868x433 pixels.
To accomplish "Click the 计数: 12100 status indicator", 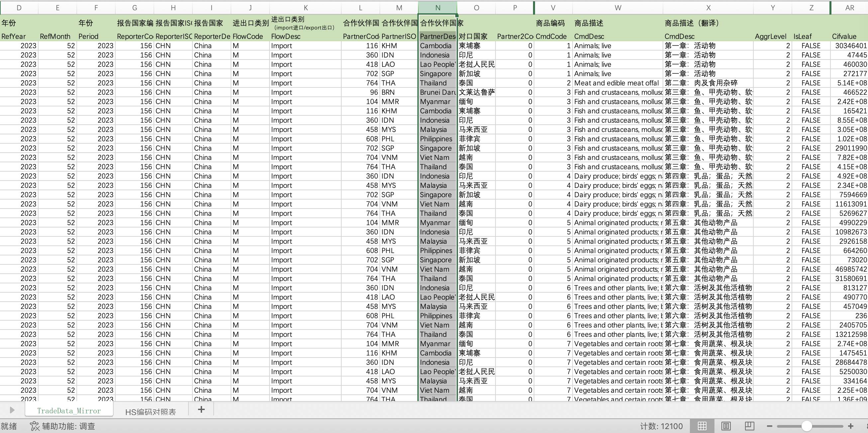I will click(661, 426).
